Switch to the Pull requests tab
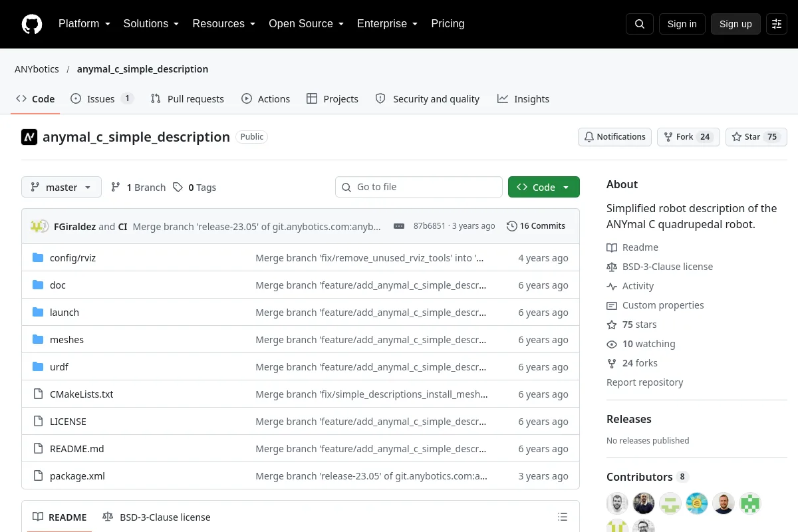Screen dimensions: 798x532 [188, 99]
